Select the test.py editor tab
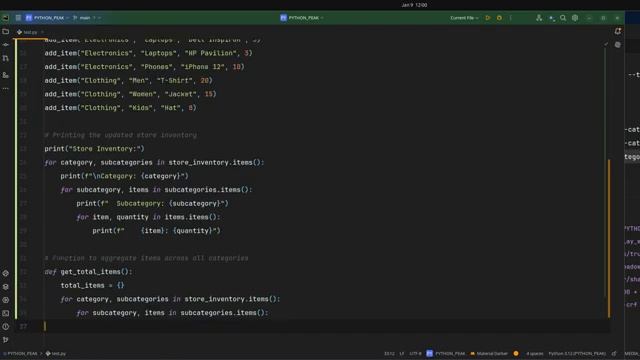640x360 pixels. pyautogui.click(x=30, y=32)
